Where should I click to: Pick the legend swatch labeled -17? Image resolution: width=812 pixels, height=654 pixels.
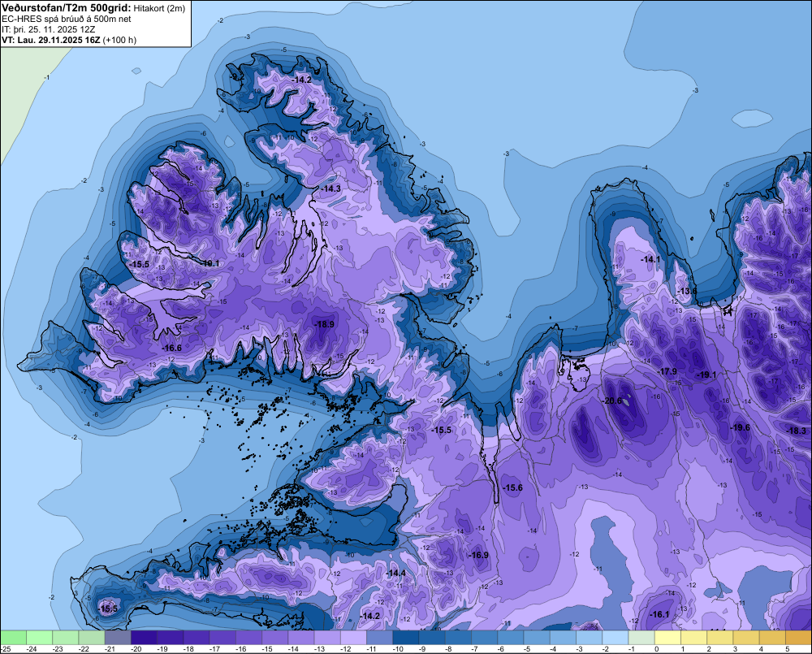click(222, 637)
